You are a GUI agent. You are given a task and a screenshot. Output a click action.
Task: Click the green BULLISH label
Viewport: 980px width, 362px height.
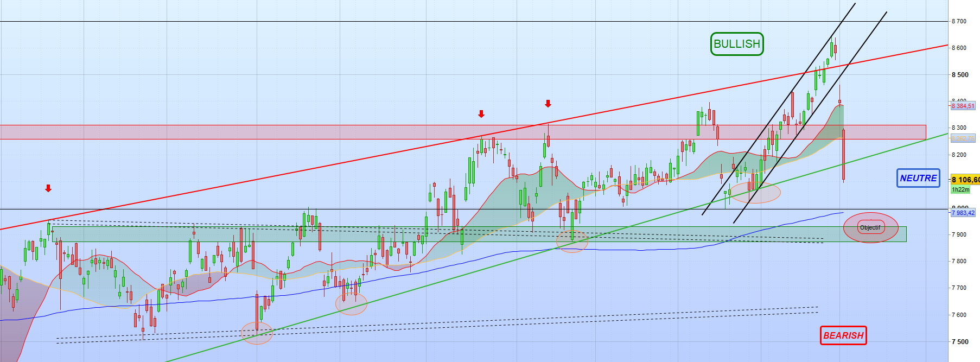pyautogui.click(x=736, y=44)
